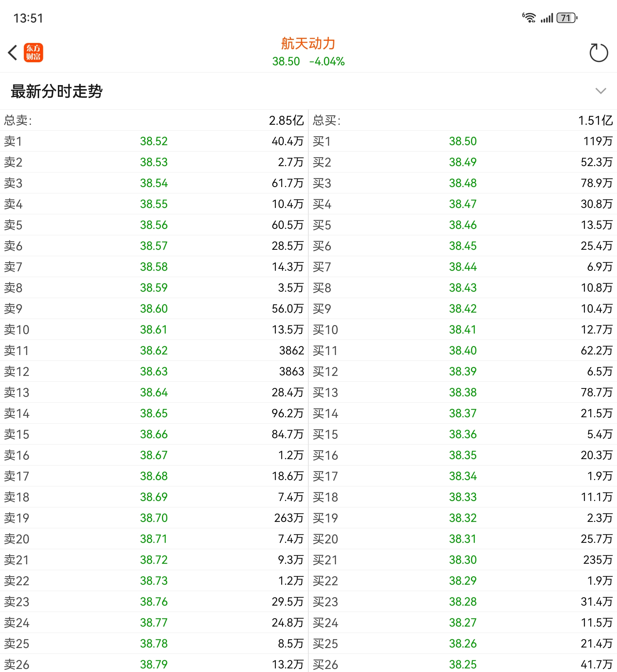Tap the 38.50 -4.04% price line
The image size is (617, 672).
click(x=308, y=61)
